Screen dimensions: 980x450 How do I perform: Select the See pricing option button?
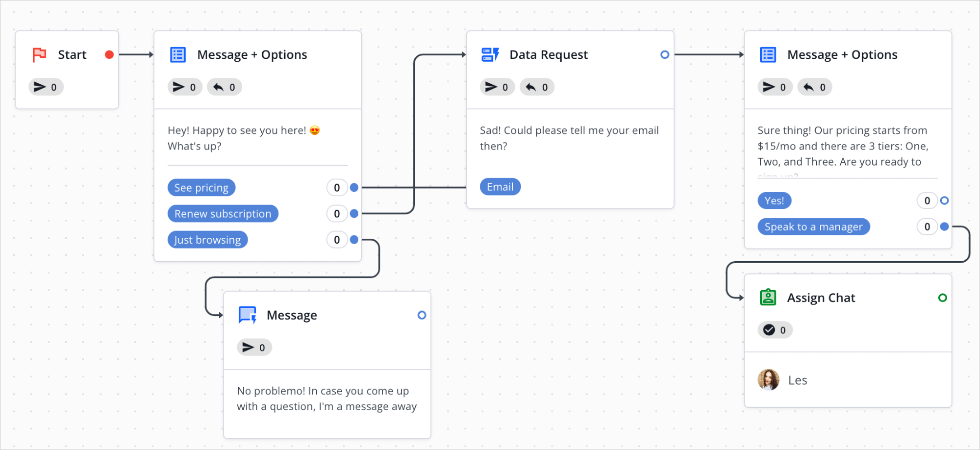click(x=201, y=187)
